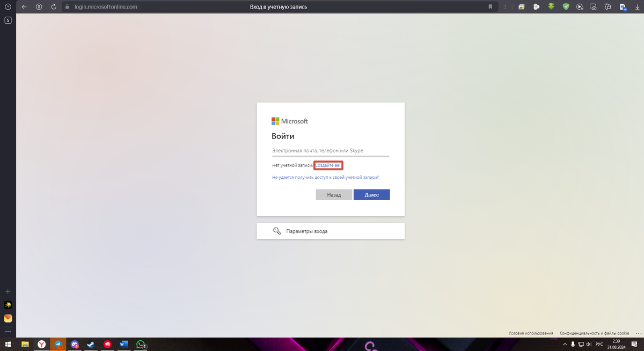Open Конфиденциальность и файлы cookie link

[x=594, y=333]
